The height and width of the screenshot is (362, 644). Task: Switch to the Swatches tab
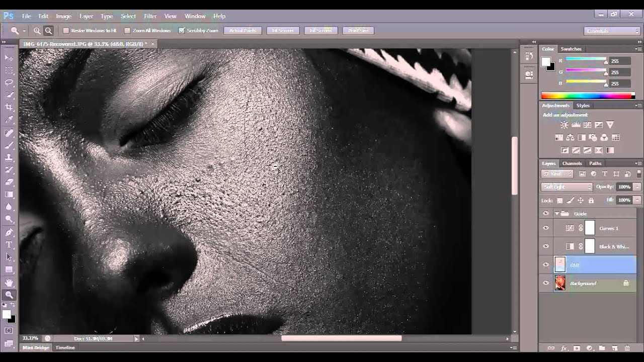[571, 49]
